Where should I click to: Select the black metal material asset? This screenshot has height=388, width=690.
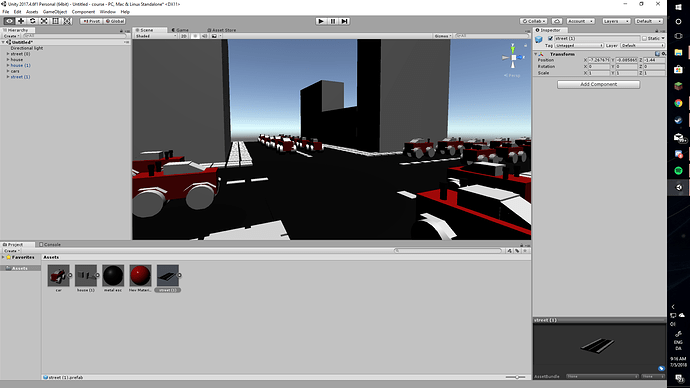(113, 276)
